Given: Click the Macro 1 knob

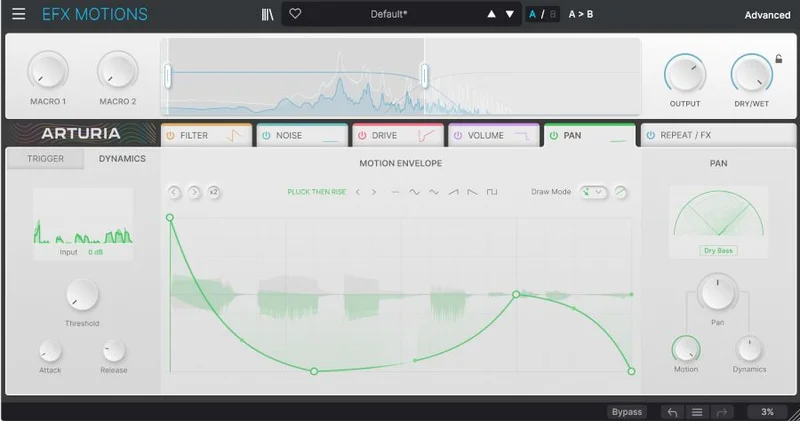Looking at the screenshot, I should tap(47, 71).
